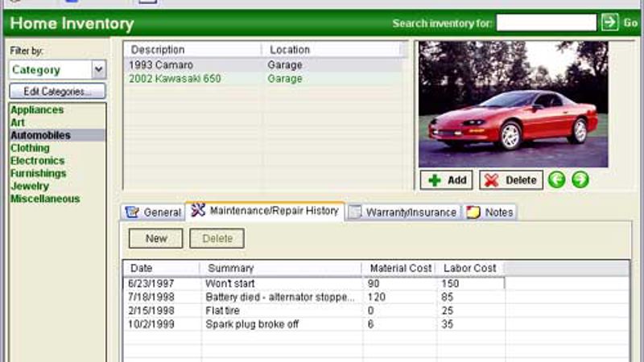Click Garage location of Kawasaki row

point(285,78)
